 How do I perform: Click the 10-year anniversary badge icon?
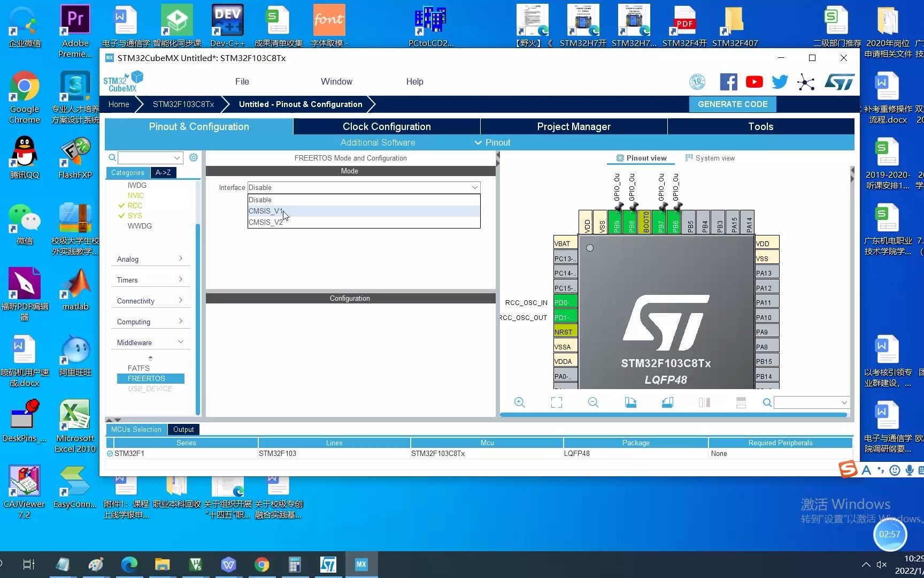click(697, 82)
